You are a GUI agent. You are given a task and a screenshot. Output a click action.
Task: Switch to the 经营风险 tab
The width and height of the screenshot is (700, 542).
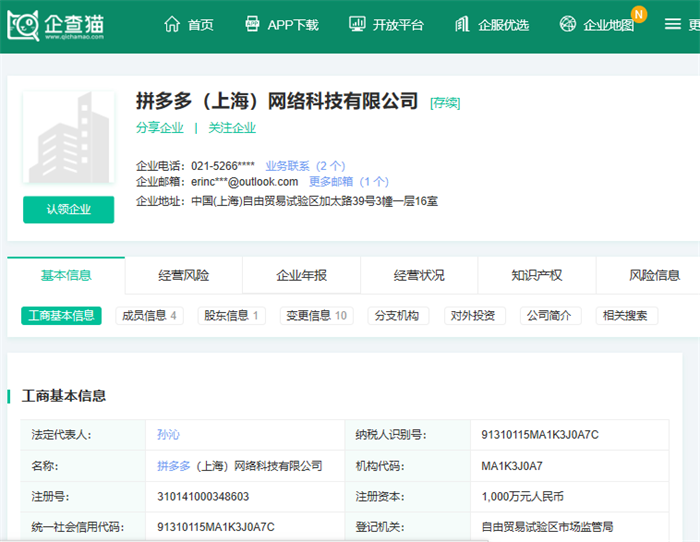point(183,275)
